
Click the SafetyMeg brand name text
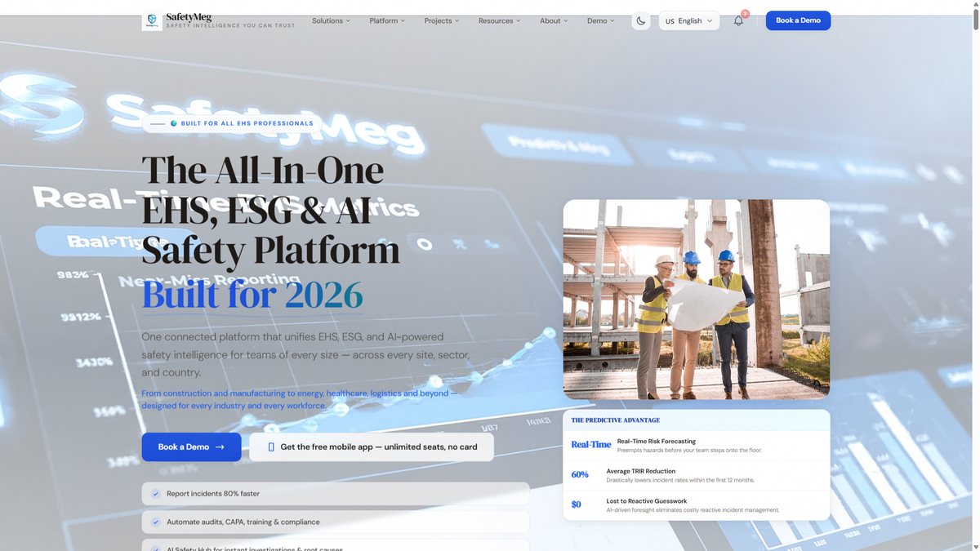(x=189, y=16)
